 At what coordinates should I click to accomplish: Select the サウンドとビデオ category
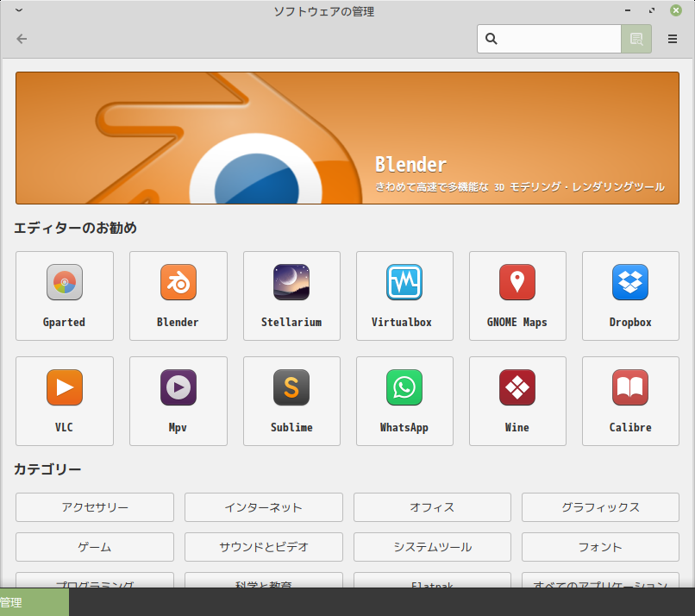pos(264,547)
